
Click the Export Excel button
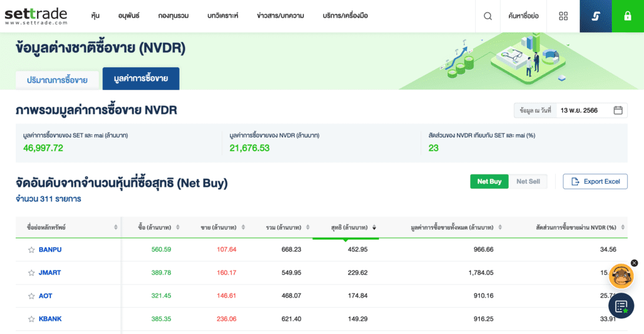pos(595,181)
